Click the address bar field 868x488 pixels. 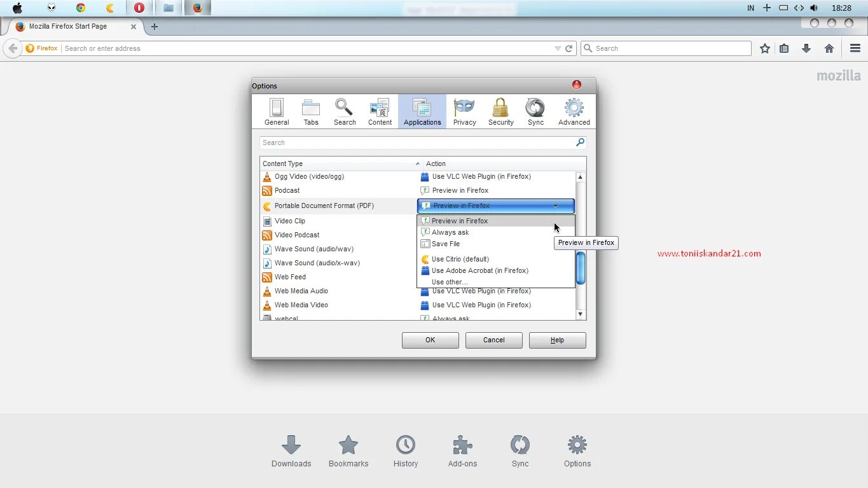(x=308, y=48)
